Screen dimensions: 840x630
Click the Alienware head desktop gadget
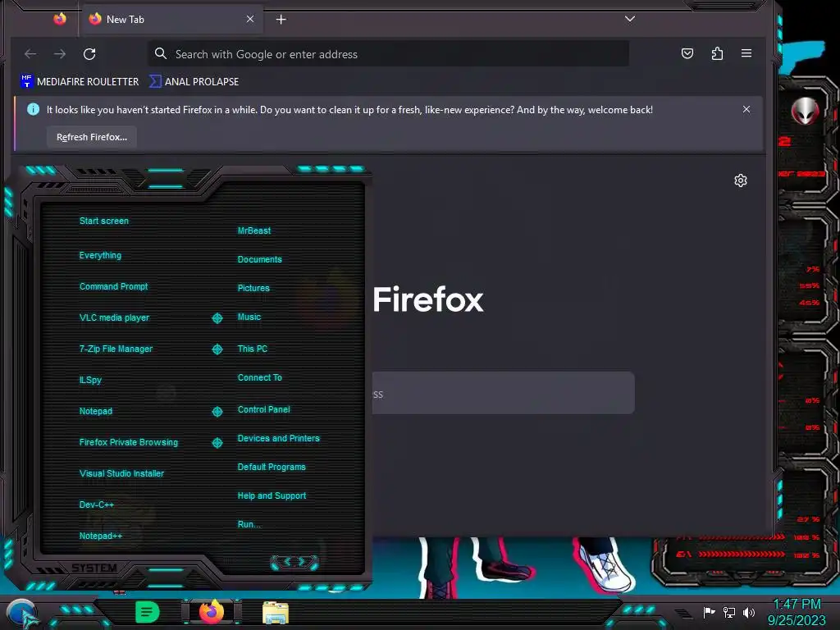pos(806,111)
